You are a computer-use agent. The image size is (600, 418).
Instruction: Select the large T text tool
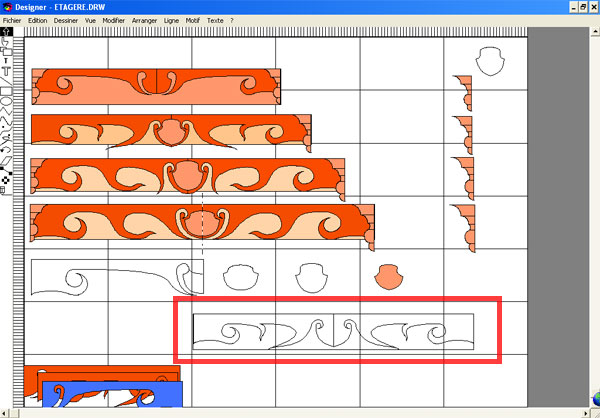click(x=6, y=71)
